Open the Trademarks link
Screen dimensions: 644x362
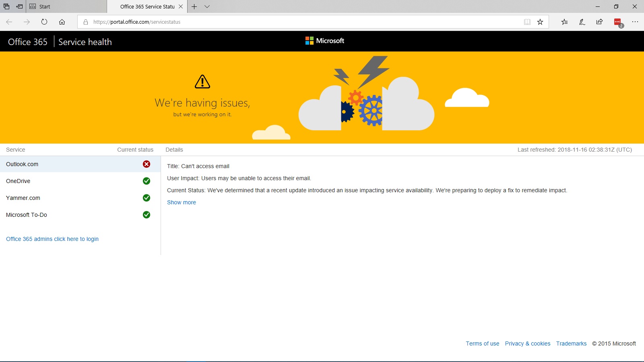pos(571,343)
